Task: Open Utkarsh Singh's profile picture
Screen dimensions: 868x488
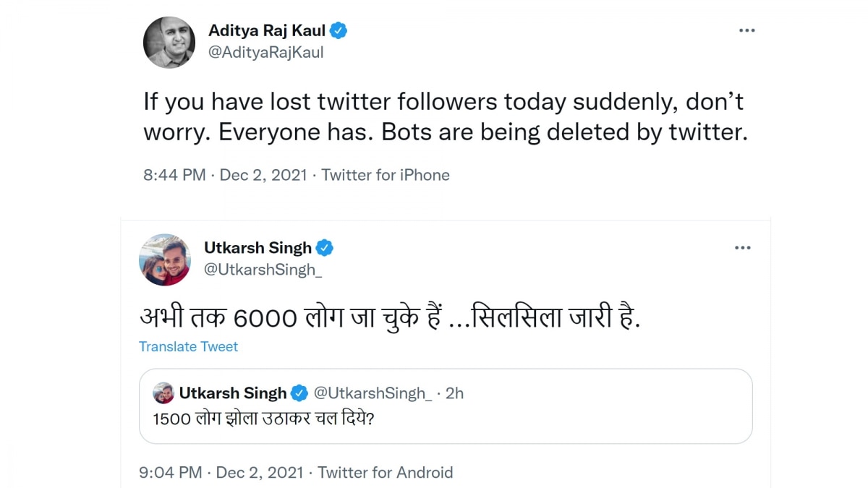Action: click(x=165, y=260)
